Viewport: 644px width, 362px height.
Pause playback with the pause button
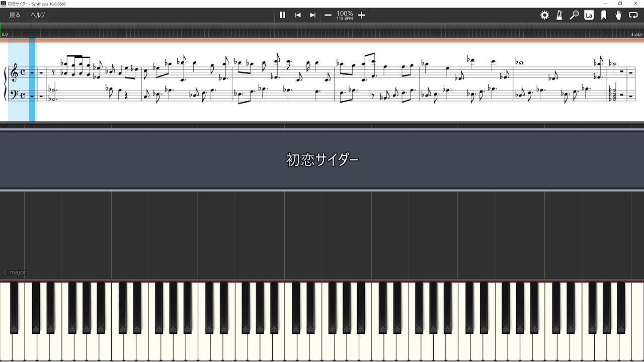(282, 15)
